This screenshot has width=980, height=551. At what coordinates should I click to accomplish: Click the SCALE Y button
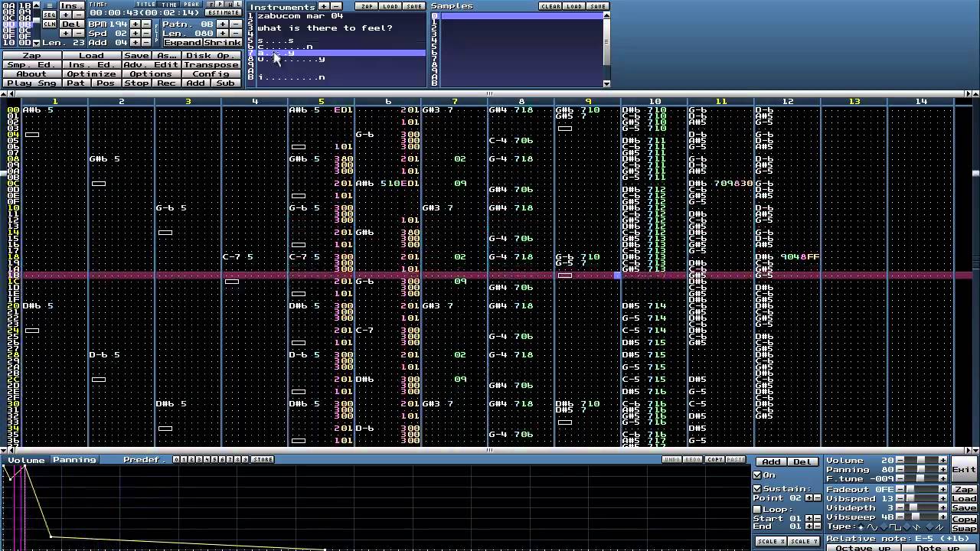[802, 541]
